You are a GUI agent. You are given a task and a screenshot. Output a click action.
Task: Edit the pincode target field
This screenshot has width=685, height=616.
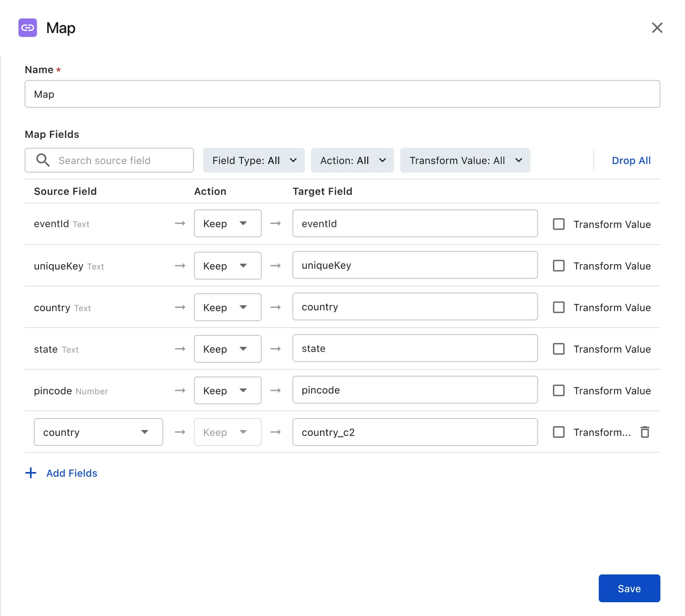(415, 390)
